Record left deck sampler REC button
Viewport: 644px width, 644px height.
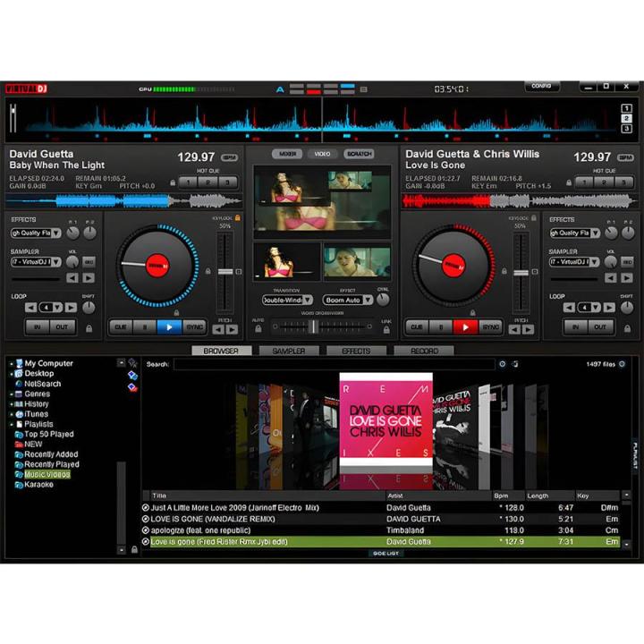pos(89,261)
